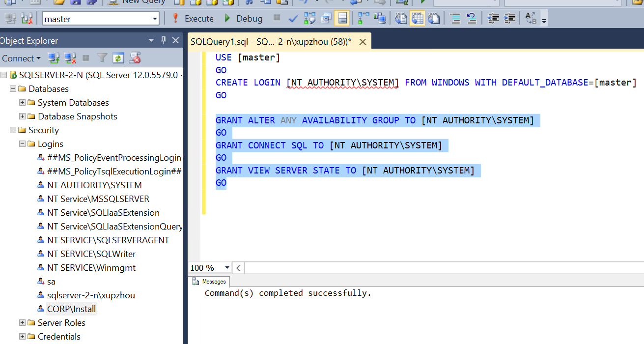
Task: Toggle Results to Text mode
Action: 401,19
